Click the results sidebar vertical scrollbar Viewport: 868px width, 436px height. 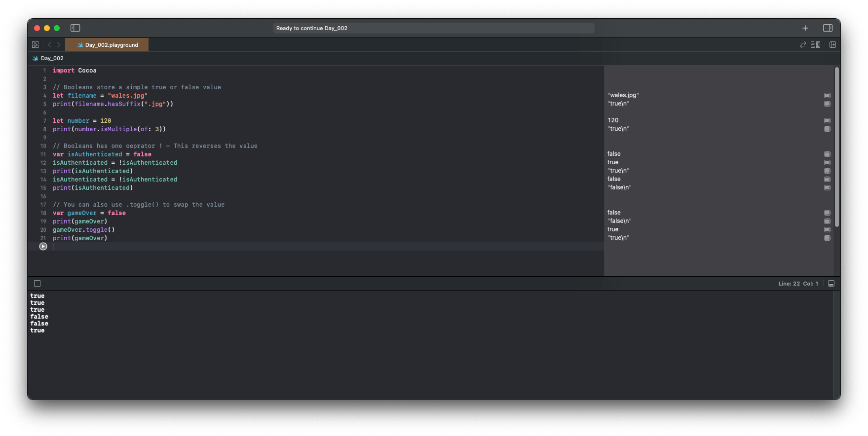(x=837, y=148)
